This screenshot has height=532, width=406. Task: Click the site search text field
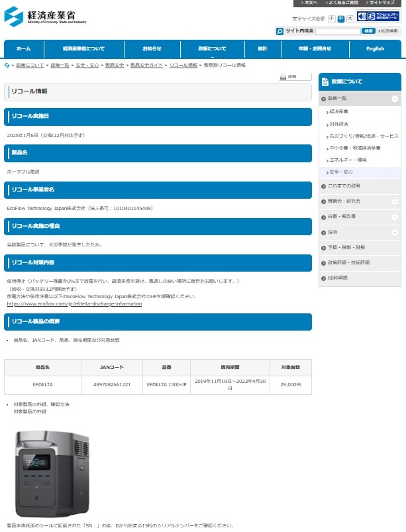point(338,31)
